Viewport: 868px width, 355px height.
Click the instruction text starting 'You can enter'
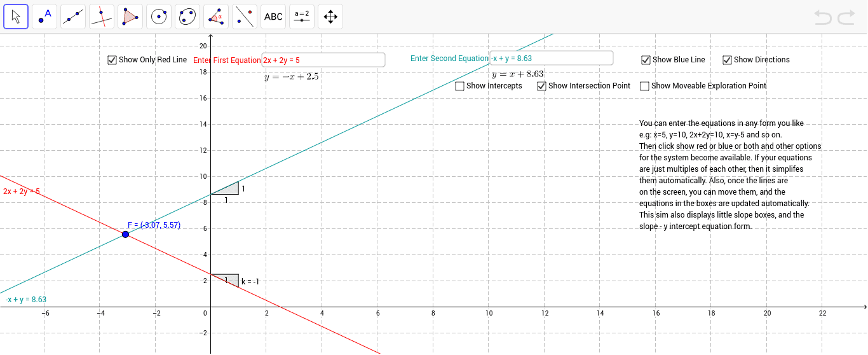(730, 175)
